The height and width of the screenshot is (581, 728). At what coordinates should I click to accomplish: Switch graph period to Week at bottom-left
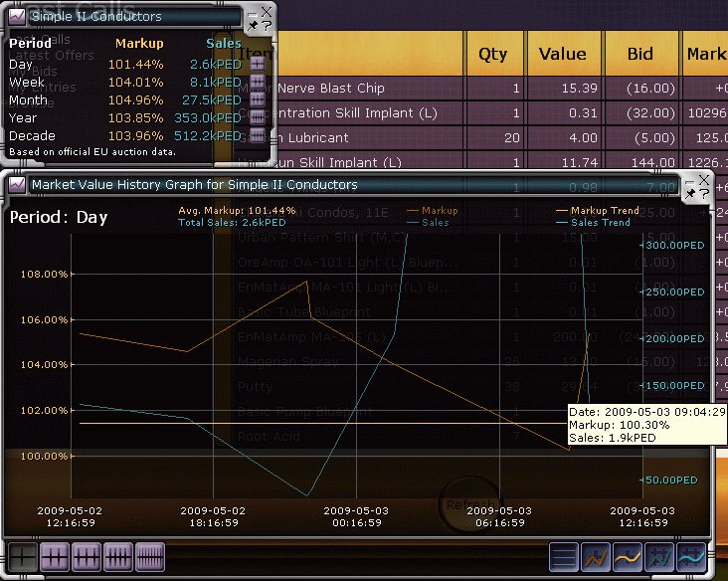tap(54, 557)
